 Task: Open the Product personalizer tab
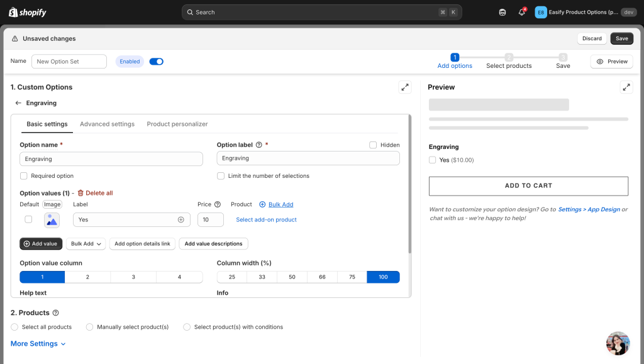coord(177,124)
